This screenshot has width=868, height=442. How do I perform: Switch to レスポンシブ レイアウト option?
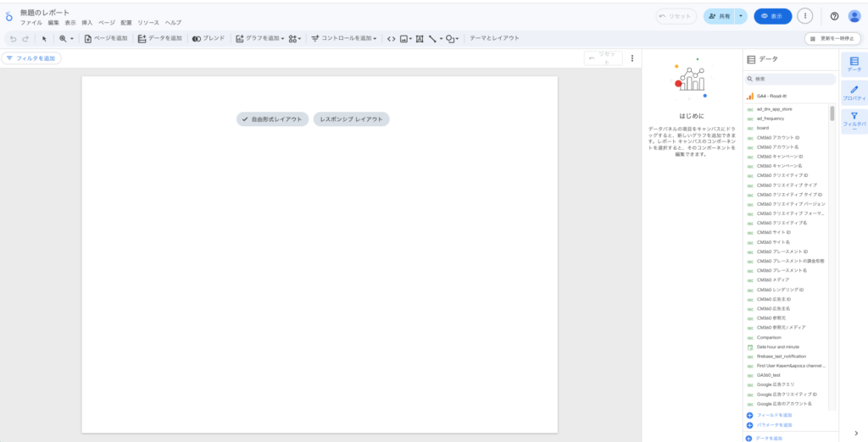click(351, 119)
